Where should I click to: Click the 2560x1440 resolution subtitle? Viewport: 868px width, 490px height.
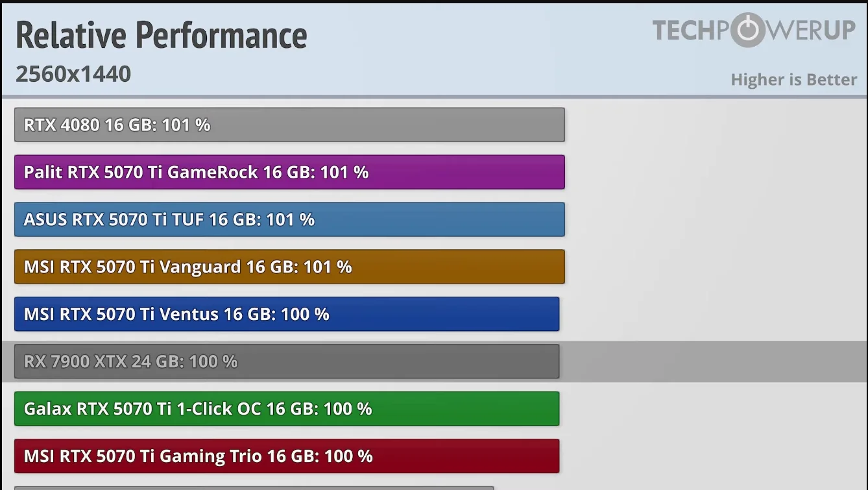tap(73, 74)
